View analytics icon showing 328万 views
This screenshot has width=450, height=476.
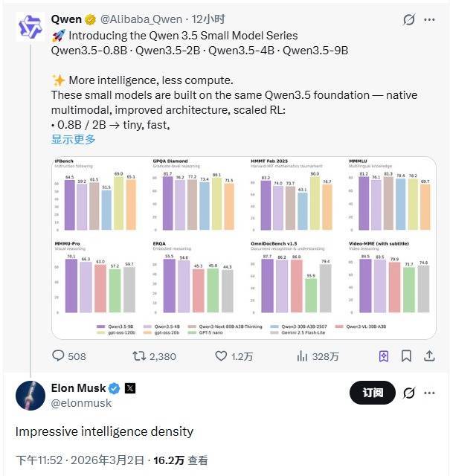(x=303, y=356)
